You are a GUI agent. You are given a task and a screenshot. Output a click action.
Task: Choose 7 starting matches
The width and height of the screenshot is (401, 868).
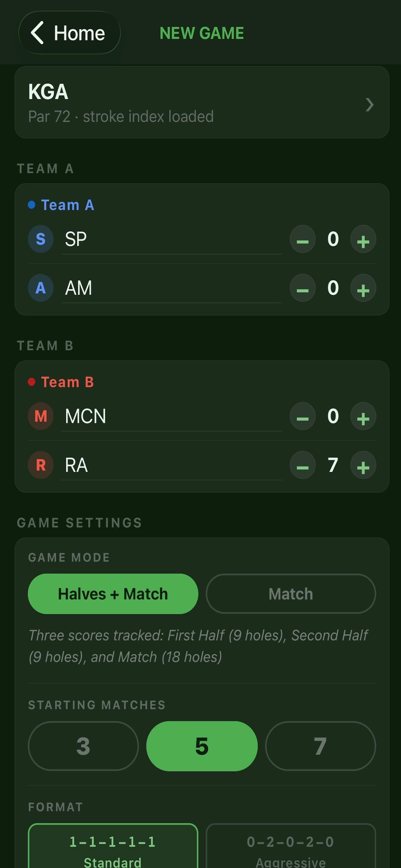coord(321,746)
